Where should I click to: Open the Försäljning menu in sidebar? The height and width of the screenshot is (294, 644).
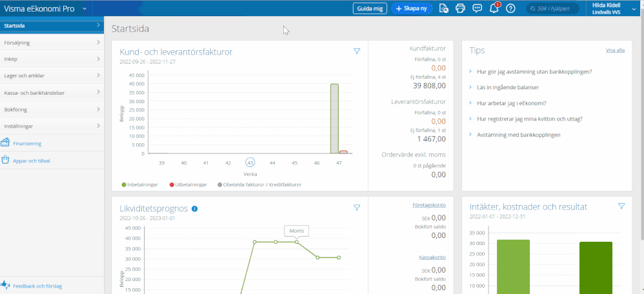tap(52, 43)
